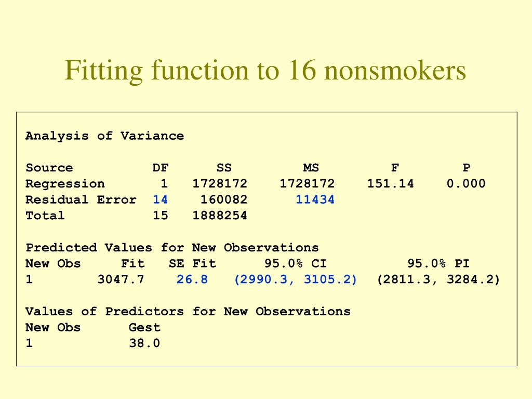Click the Regression DF value 1
This screenshot has width=532, height=399.
[164, 183]
